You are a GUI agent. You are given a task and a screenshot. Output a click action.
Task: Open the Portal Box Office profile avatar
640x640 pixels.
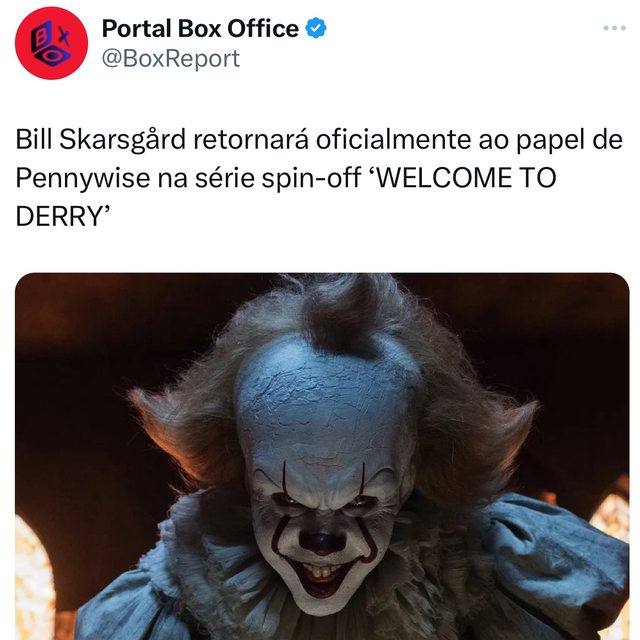[x=51, y=43]
